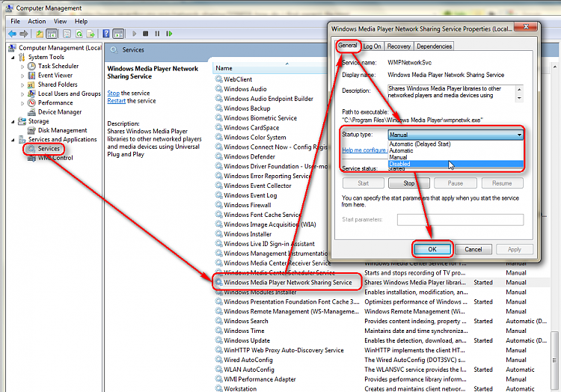Open the Help menu

[82, 22]
